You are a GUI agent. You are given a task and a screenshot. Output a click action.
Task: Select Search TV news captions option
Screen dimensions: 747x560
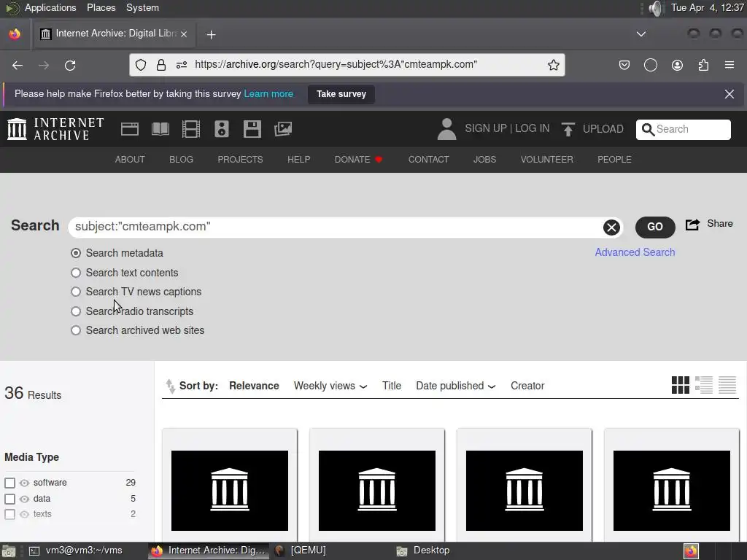click(76, 292)
